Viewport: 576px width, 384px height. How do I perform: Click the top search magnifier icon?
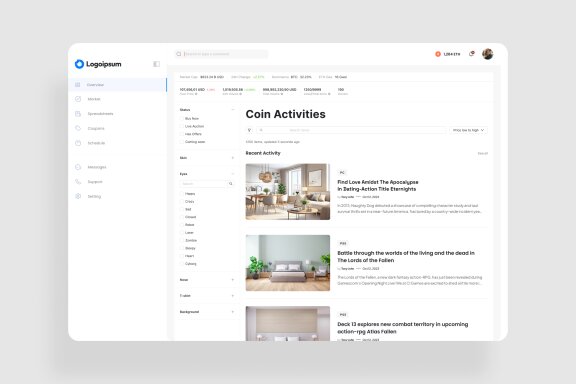tap(179, 54)
